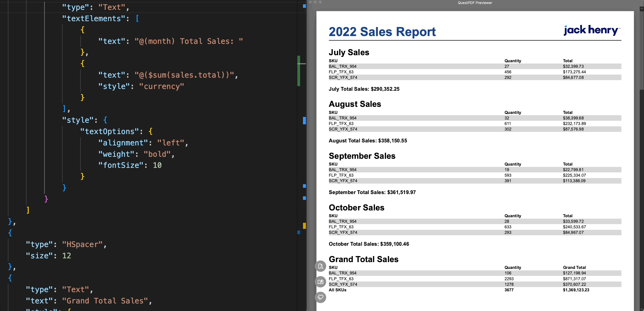The image size is (644, 311).
Task: Click the "textOptions" key in editor
Action: tap(109, 132)
